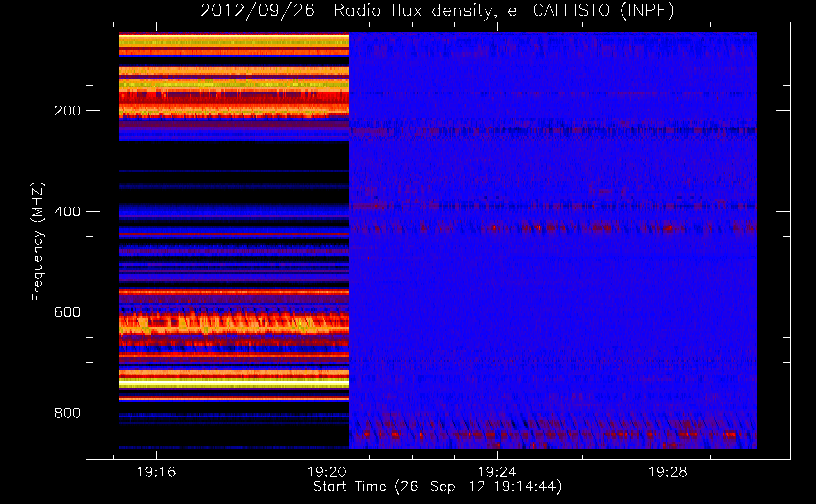816x504 pixels.
Task: Click the 200 frequency tick label
Action: coord(68,111)
